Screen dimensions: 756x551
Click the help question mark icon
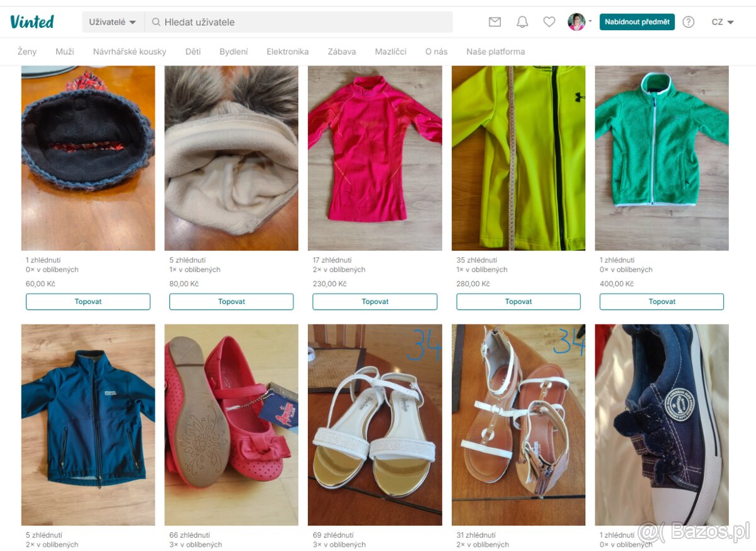[x=689, y=22]
